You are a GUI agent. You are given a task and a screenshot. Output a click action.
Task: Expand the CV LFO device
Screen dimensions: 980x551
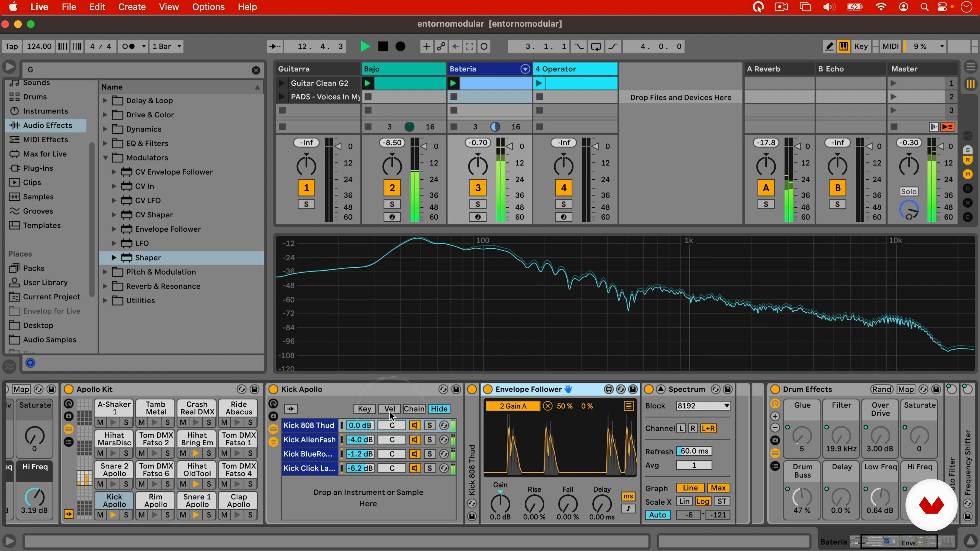tap(114, 201)
